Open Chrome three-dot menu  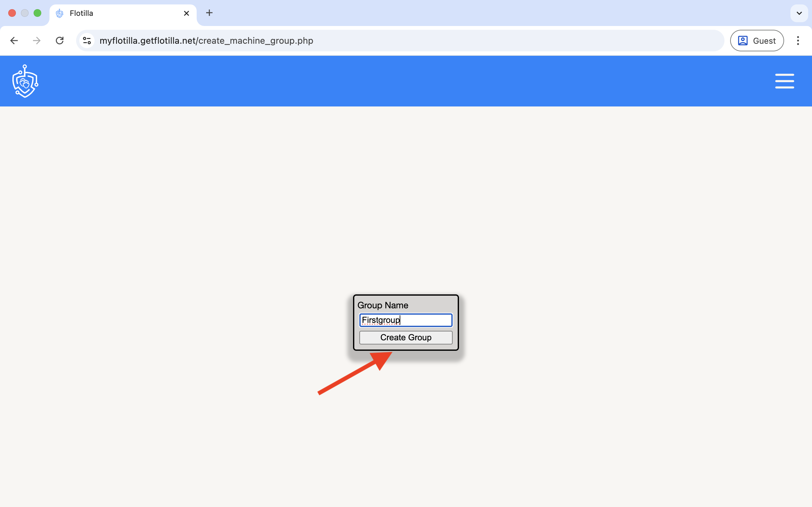click(798, 41)
